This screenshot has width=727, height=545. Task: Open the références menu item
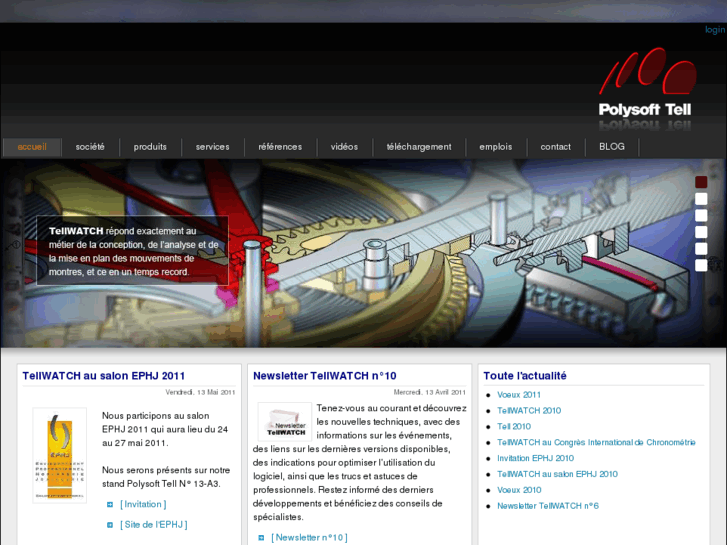280,147
